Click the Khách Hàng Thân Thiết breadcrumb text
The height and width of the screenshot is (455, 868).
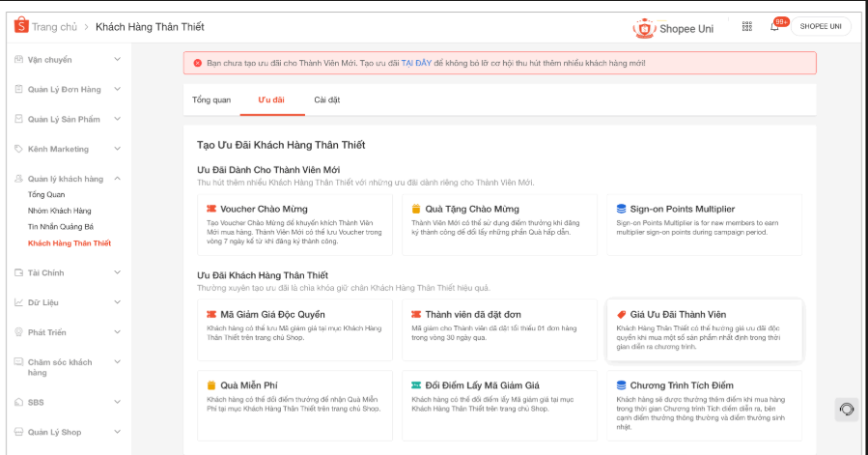point(150,27)
